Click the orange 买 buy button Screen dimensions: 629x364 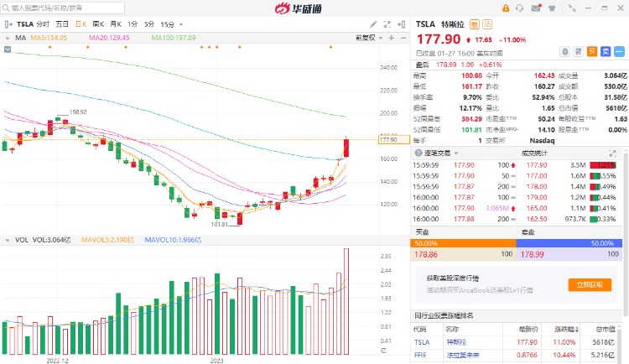tap(592, 52)
